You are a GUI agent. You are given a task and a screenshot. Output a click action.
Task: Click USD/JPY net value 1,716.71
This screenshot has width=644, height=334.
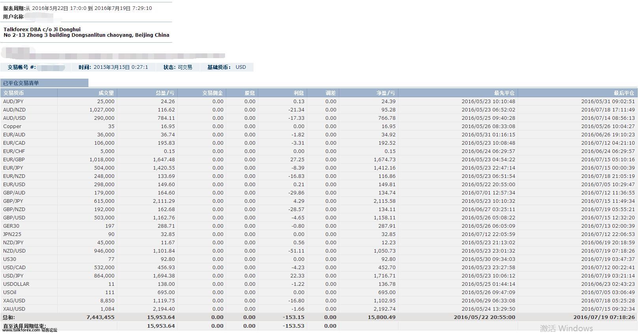point(385,276)
